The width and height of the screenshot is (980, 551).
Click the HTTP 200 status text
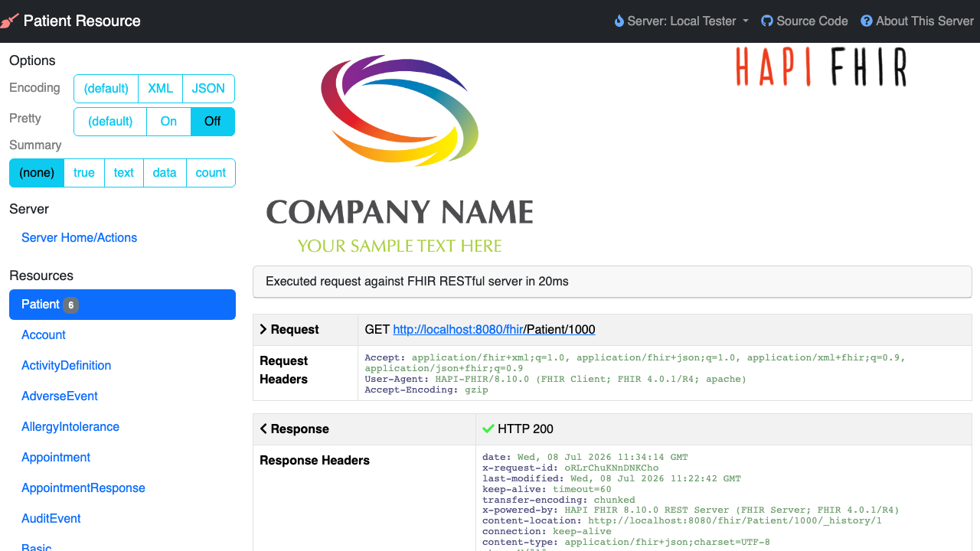[525, 429]
